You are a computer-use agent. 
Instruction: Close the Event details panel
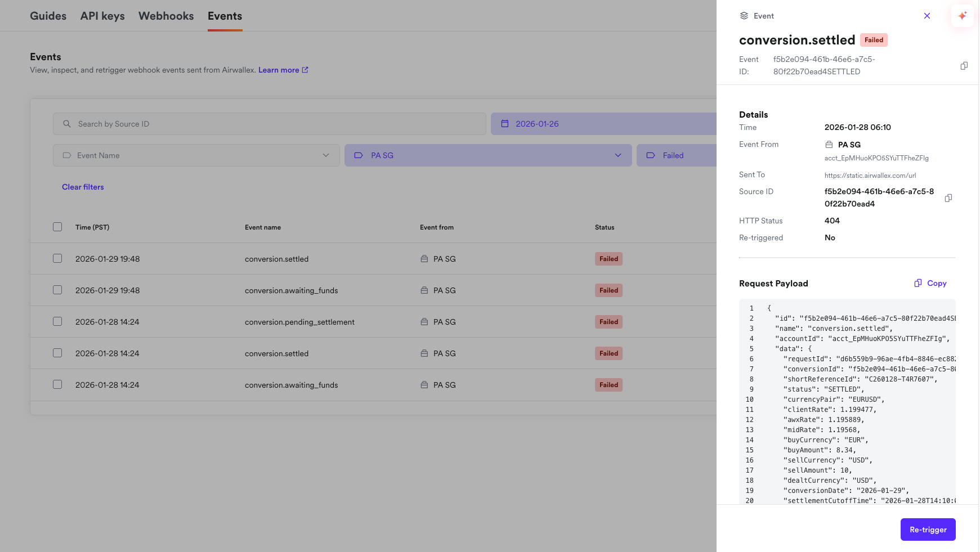pyautogui.click(x=927, y=16)
